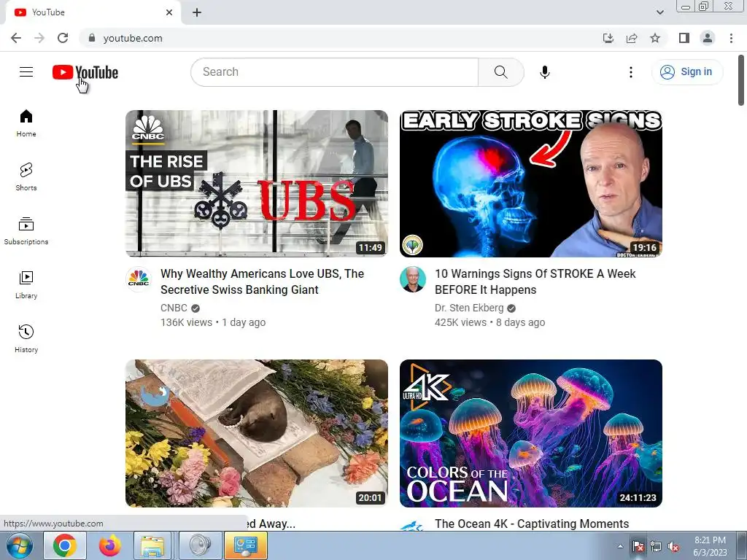Click the browser forward arrow
The height and width of the screenshot is (560, 747).
click(x=39, y=38)
